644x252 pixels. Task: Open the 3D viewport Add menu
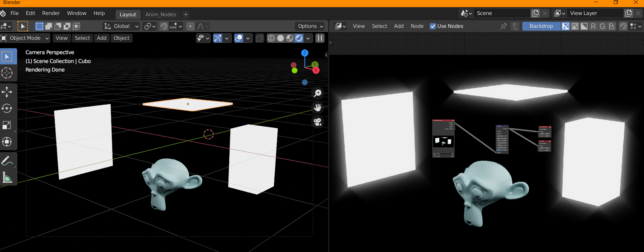click(102, 38)
